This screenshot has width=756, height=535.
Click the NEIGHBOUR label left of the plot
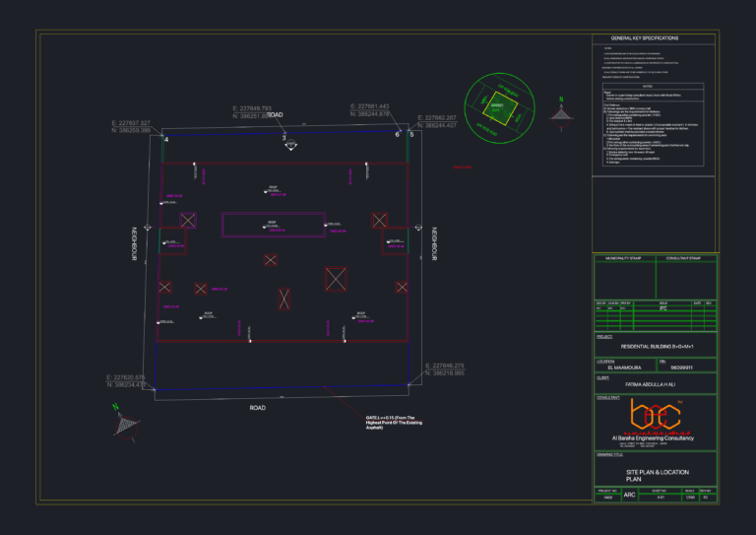click(x=135, y=244)
